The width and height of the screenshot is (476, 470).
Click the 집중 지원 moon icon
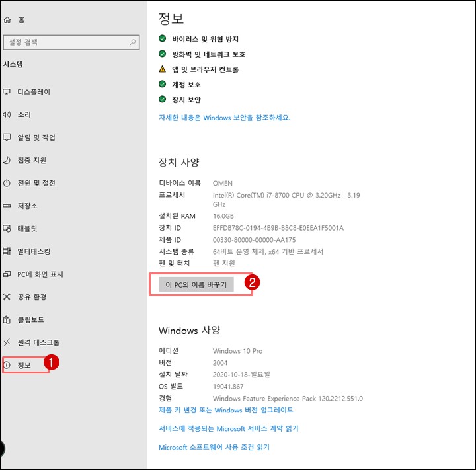pos(7,160)
